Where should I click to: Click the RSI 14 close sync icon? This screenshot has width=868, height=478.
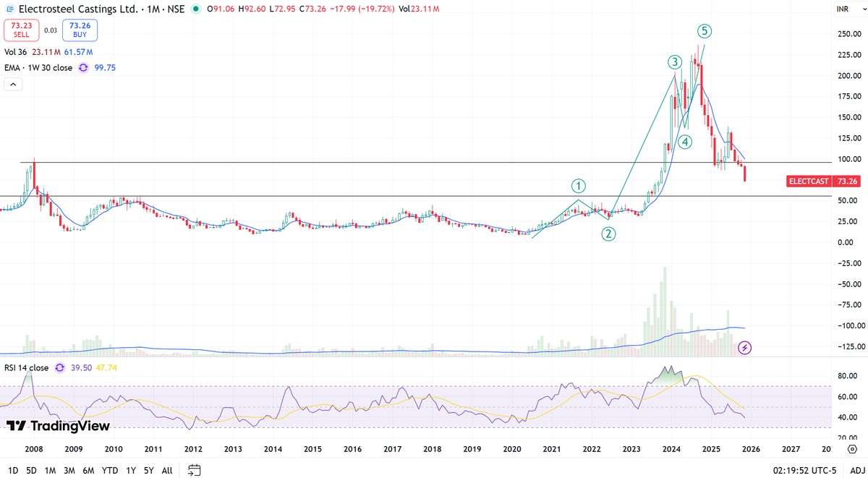click(61, 367)
